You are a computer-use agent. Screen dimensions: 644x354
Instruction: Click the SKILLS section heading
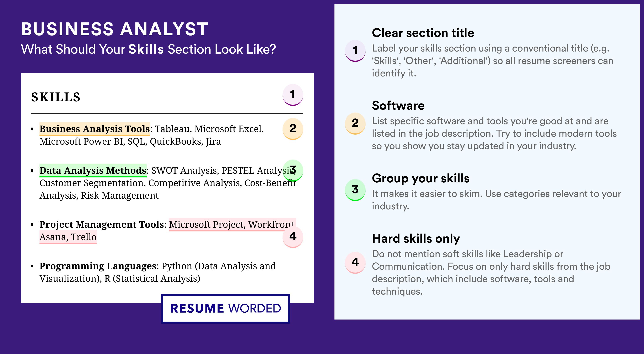(x=56, y=97)
